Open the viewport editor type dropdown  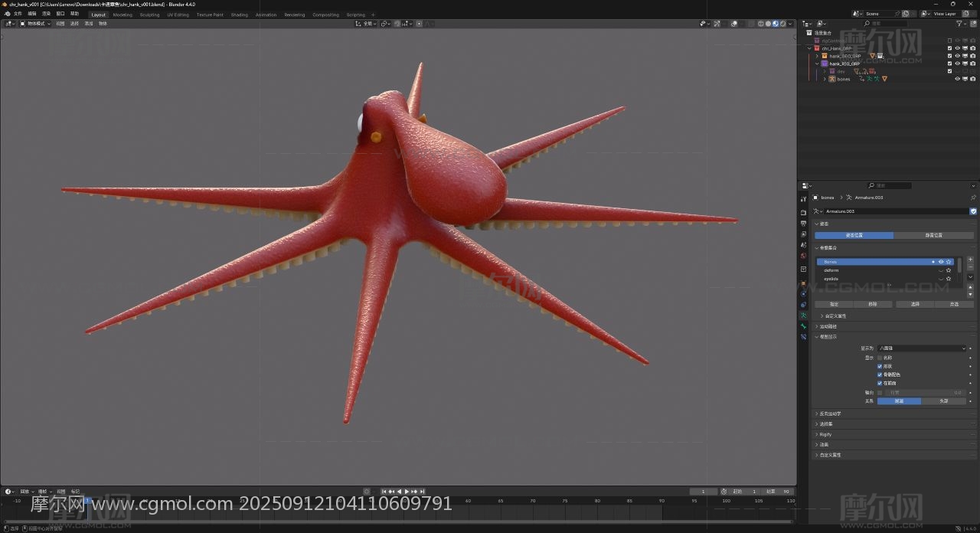[x=10, y=24]
